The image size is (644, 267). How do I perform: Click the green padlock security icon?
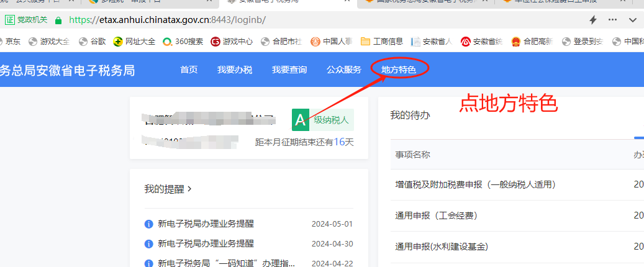58,20
